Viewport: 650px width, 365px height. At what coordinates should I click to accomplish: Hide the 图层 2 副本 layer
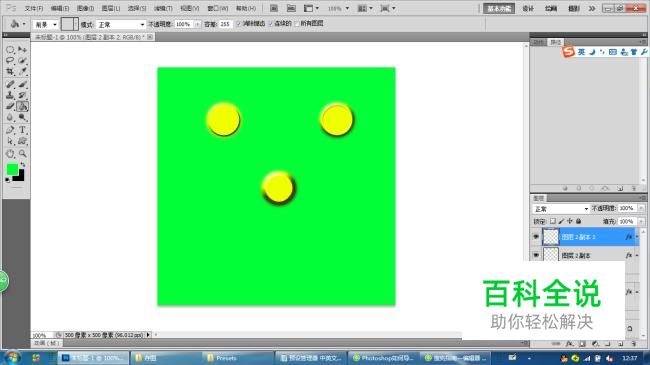[x=536, y=256]
